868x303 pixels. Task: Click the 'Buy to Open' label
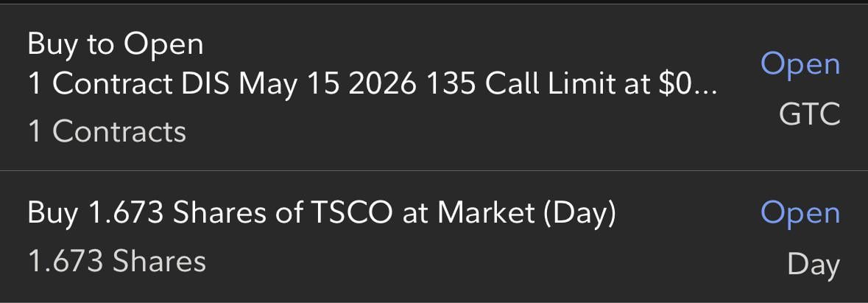tap(115, 45)
